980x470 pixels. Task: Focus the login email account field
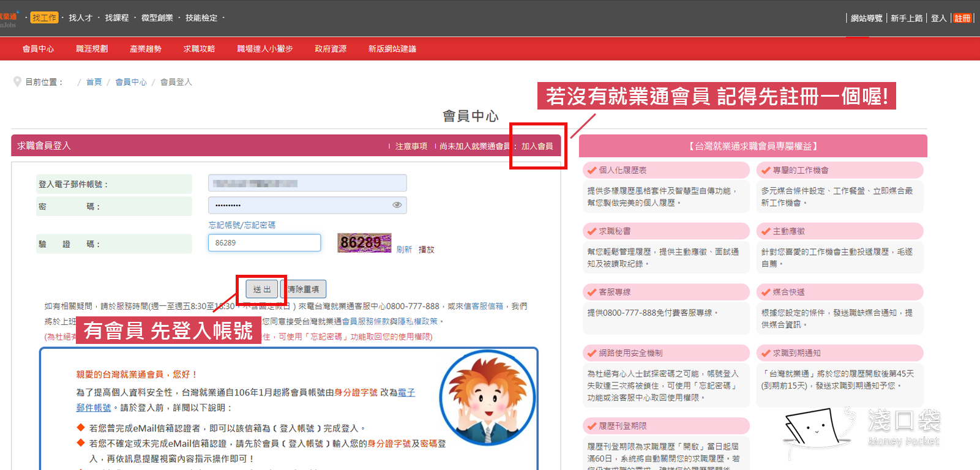click(307, 183)
